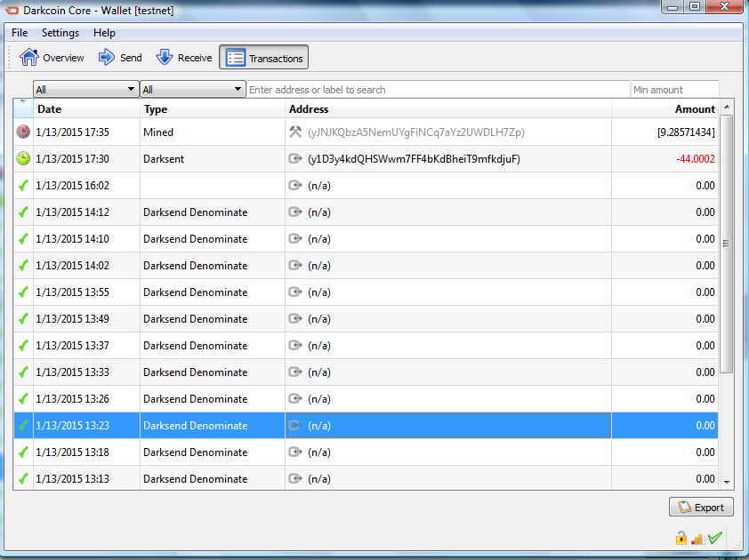Sort by the Type column header
The image size is (749, 560).
(213, 108)
